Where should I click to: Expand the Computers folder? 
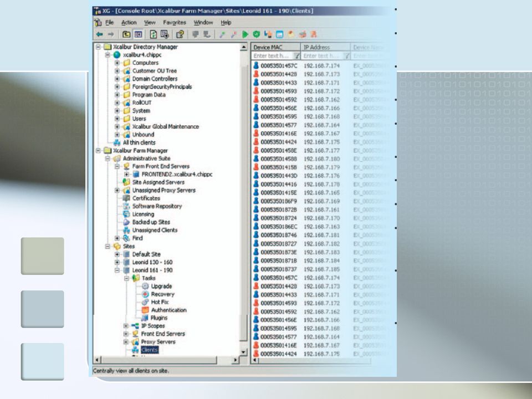tap(117, 63)
